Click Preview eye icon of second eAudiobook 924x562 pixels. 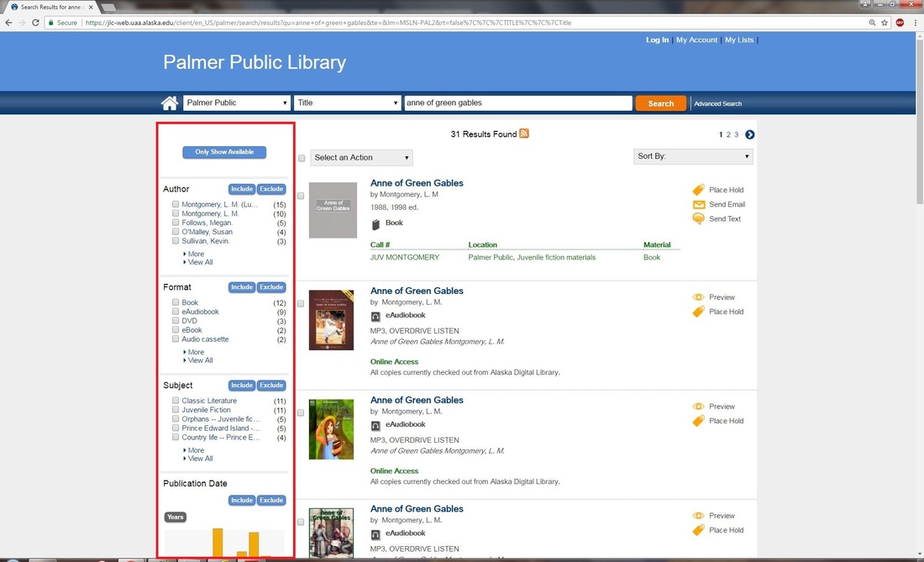coord(698,407)
